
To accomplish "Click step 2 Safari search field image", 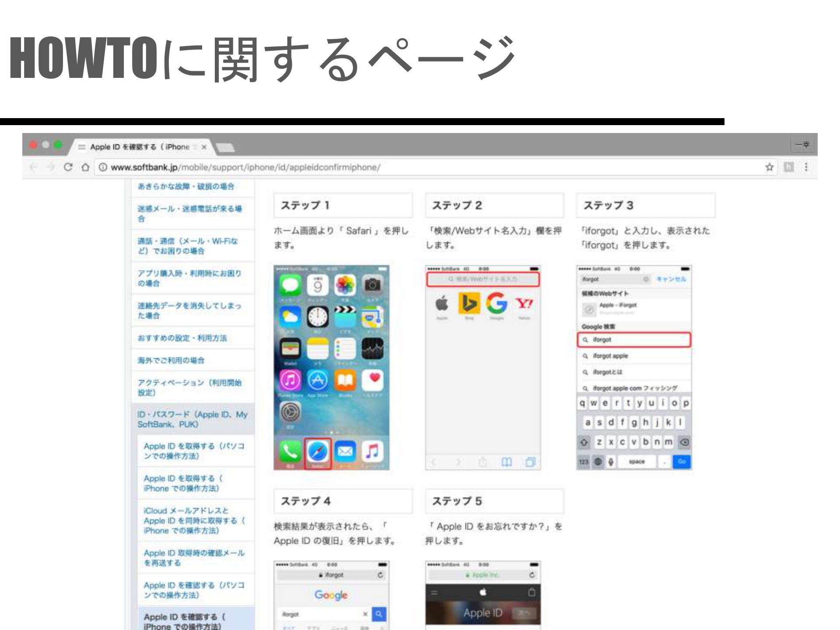I will point(483,367).
